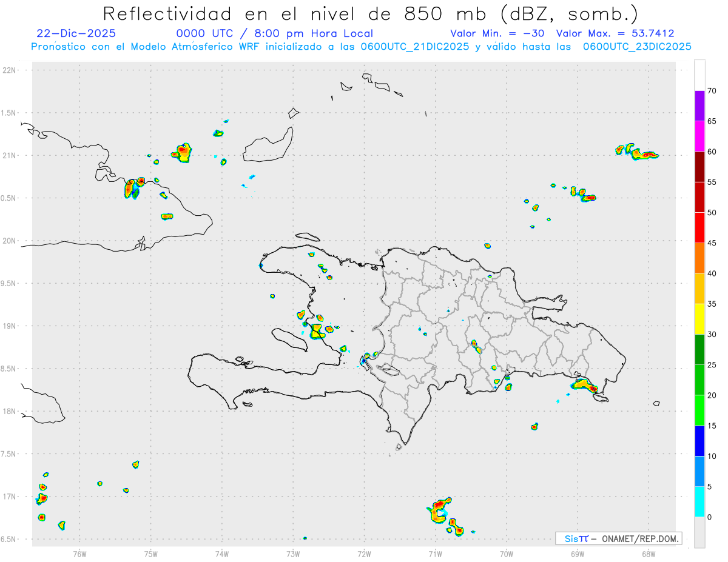Click the 'Valor Max. = 53.7412' text
Screen dimensions: 728x562
615,33
